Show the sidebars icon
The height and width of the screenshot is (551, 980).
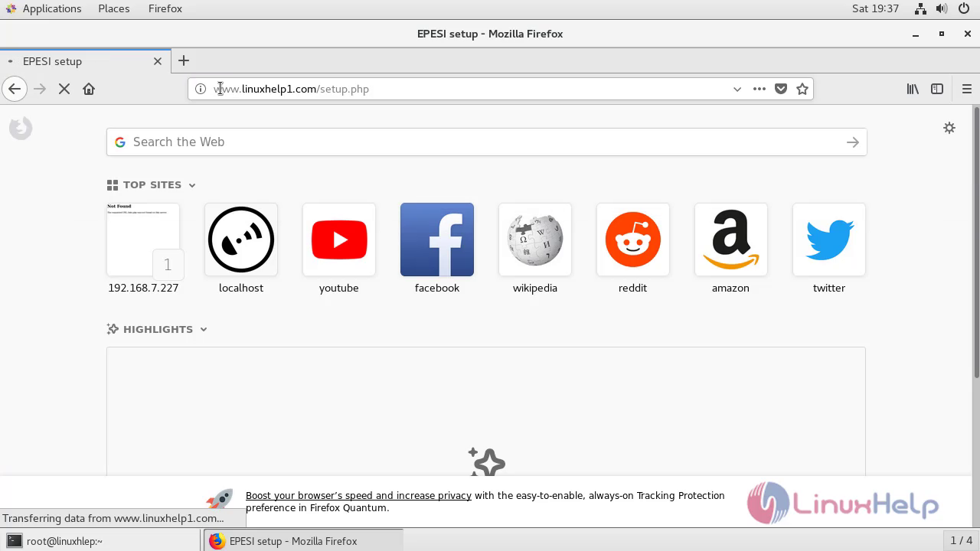[937, 89]
